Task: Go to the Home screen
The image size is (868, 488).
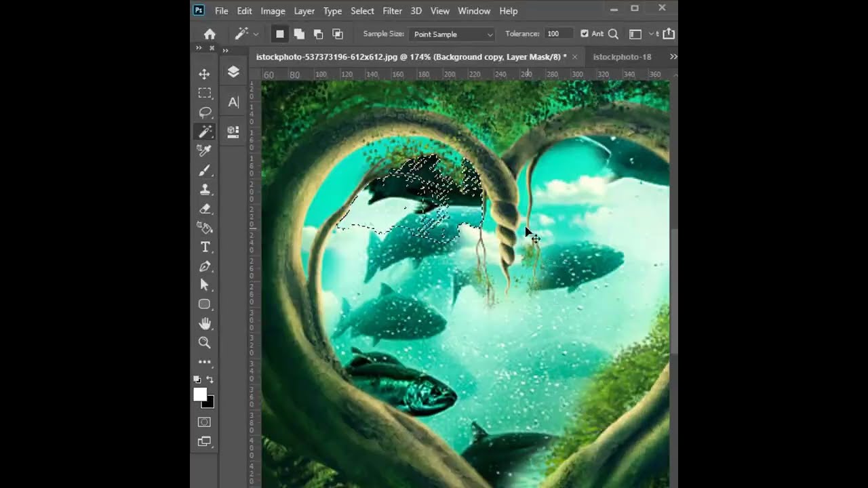Action: click(x=210, y=34)
